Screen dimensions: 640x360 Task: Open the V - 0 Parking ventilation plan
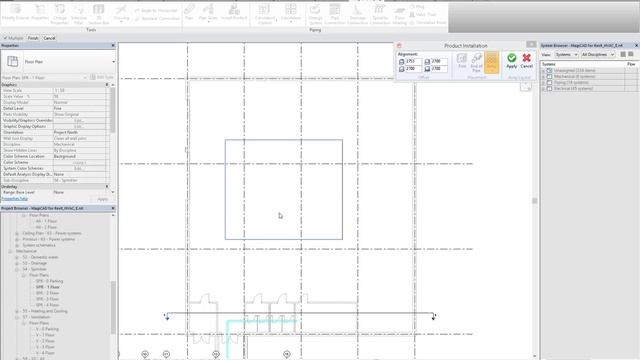[47, 329]
